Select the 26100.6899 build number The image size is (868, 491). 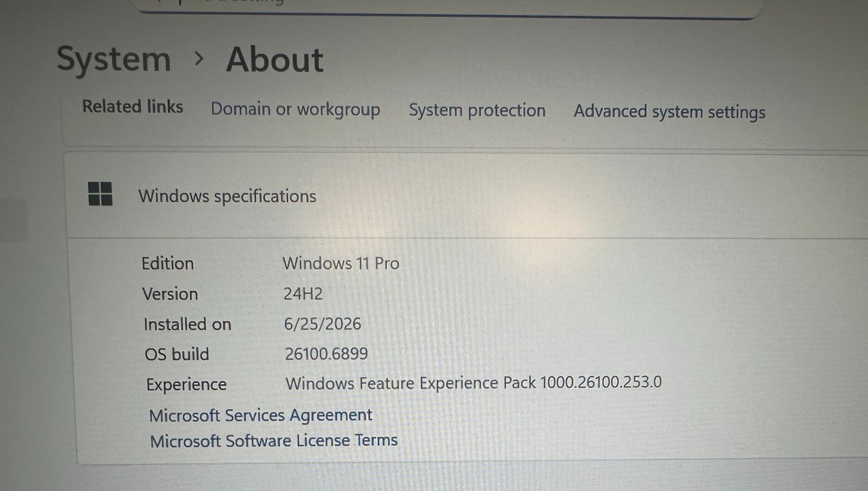tap(326, 353)
